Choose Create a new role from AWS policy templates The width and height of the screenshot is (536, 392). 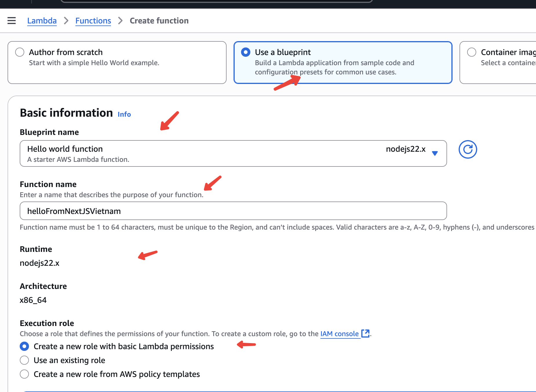click(24, 374)
